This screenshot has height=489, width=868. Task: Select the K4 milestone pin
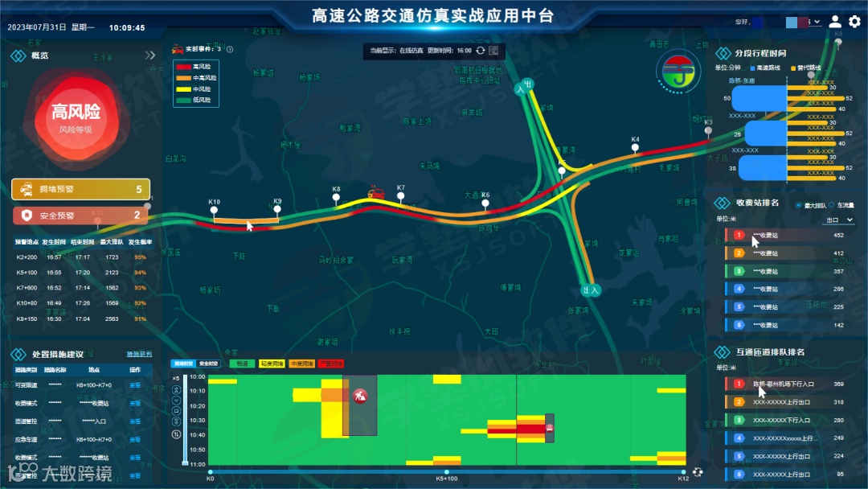click(x=635, y=147)
